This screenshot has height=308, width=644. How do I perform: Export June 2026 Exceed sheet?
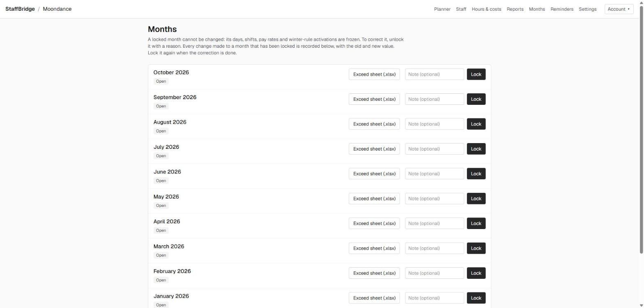coord(374,174)
